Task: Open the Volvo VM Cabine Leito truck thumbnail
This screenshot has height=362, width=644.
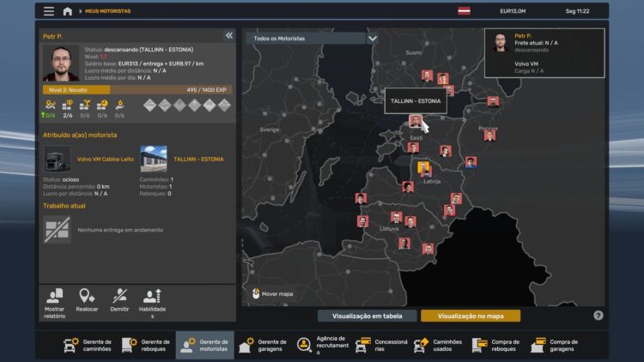Action: tap(57, 160)
